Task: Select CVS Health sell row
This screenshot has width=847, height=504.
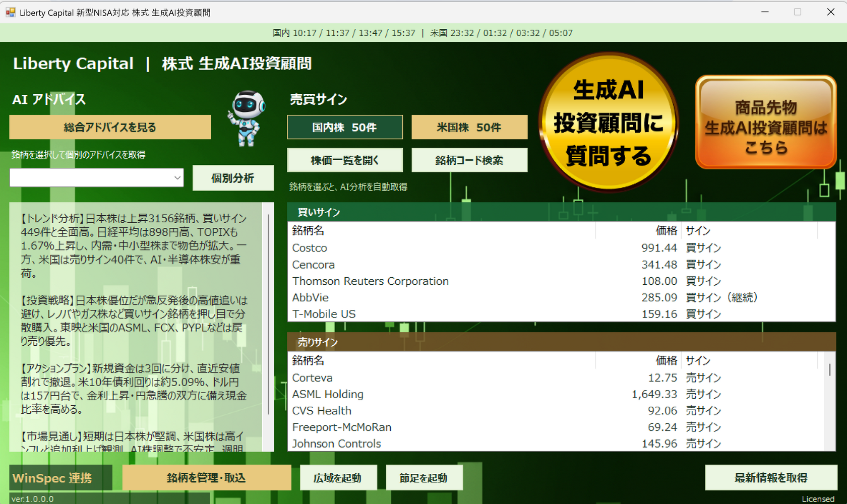Action: [555, 411]
